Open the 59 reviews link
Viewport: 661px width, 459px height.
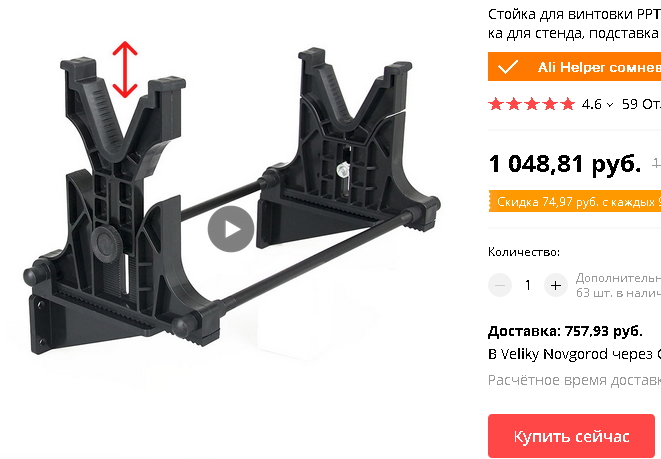[641, 104]
